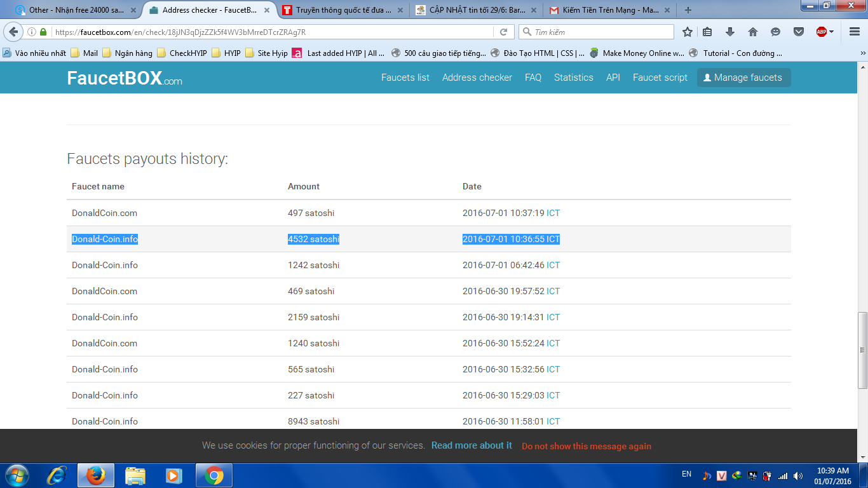Click the ICT link in the 19:57:52 row
This screenshot has height=488, width=868.
(x=553, y=291)
